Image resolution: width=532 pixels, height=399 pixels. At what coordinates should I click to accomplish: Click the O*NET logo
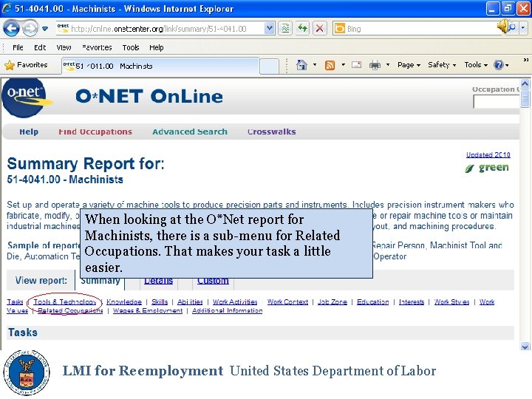point(27,98)
